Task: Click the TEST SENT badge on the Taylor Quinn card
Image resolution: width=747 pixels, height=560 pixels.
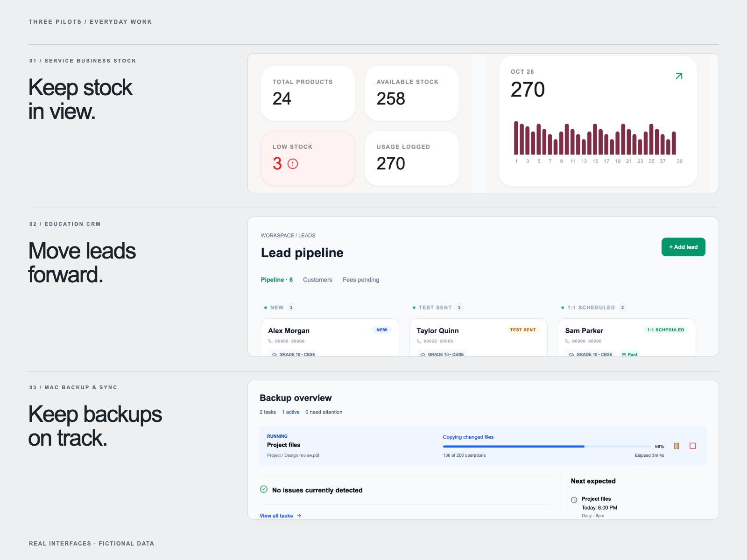Action: pyautogui.click(x=523, y=330)
